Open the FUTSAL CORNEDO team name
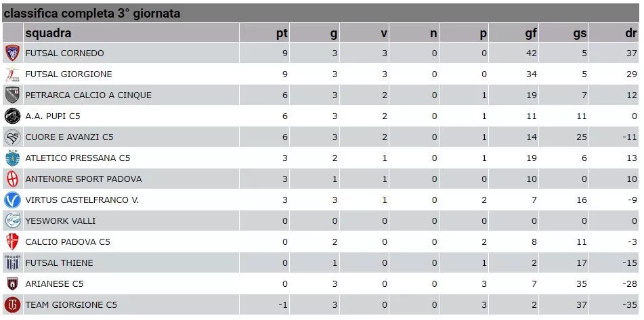Image resolution: width=644 pixels, height=320 pixels. coord(64,53)
